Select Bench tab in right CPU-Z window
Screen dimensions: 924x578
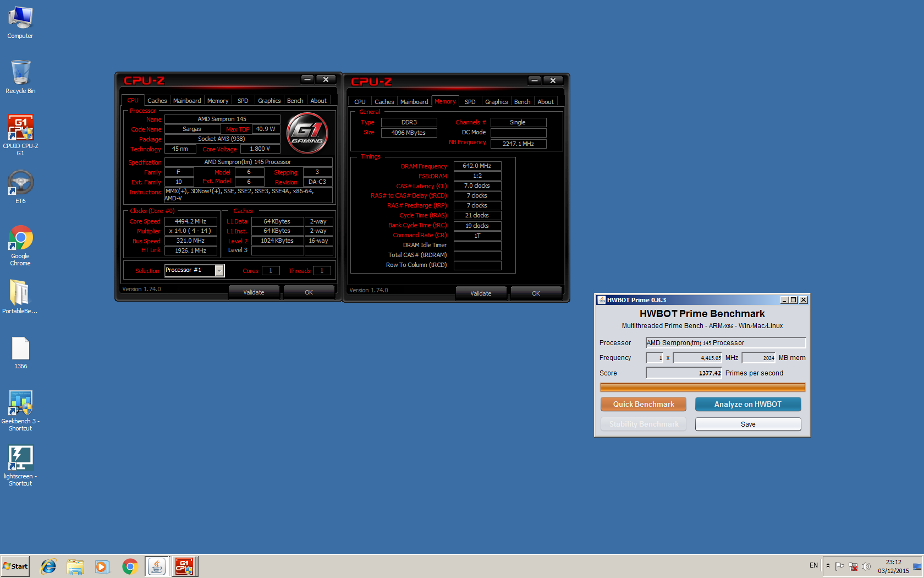click(522, 102)
